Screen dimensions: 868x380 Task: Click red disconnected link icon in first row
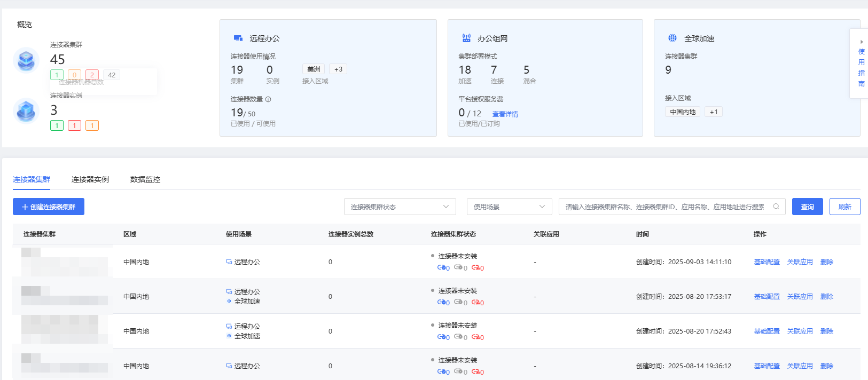475,267
